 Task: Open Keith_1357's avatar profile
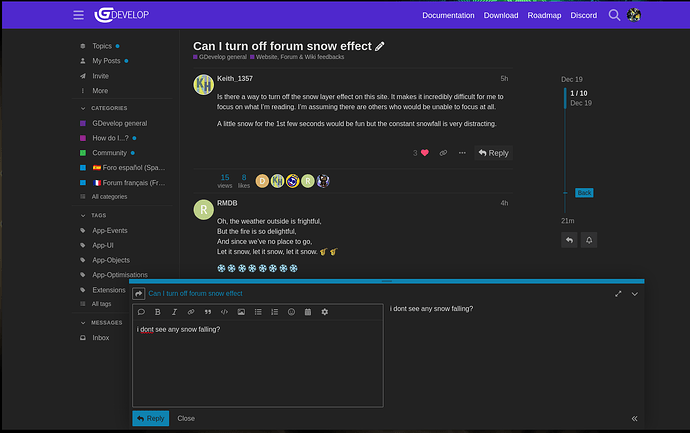point(203,84)
